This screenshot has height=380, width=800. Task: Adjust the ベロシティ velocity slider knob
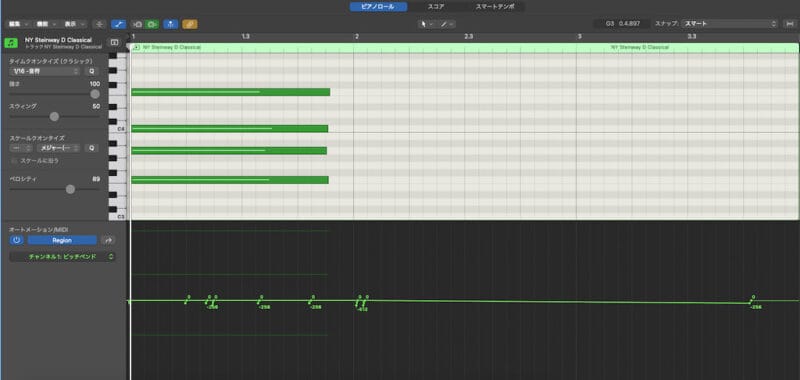tap(70, 189)
